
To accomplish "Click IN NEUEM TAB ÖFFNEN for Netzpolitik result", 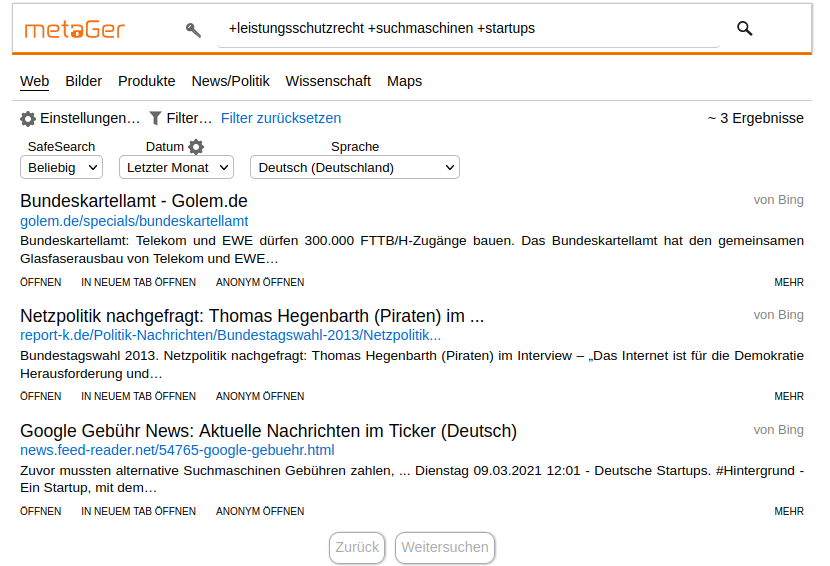I will click(x=138, y=397).
